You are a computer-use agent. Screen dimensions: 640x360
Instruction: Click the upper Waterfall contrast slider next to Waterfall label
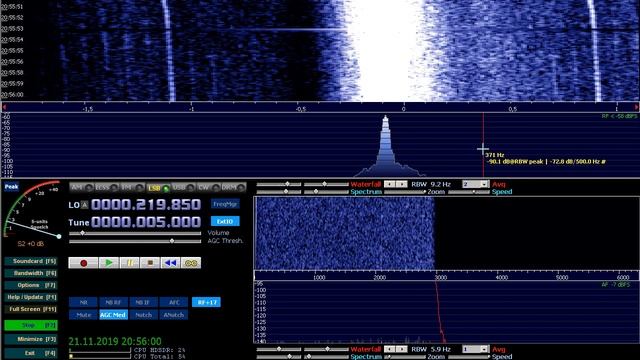click(x=326, y=184)
